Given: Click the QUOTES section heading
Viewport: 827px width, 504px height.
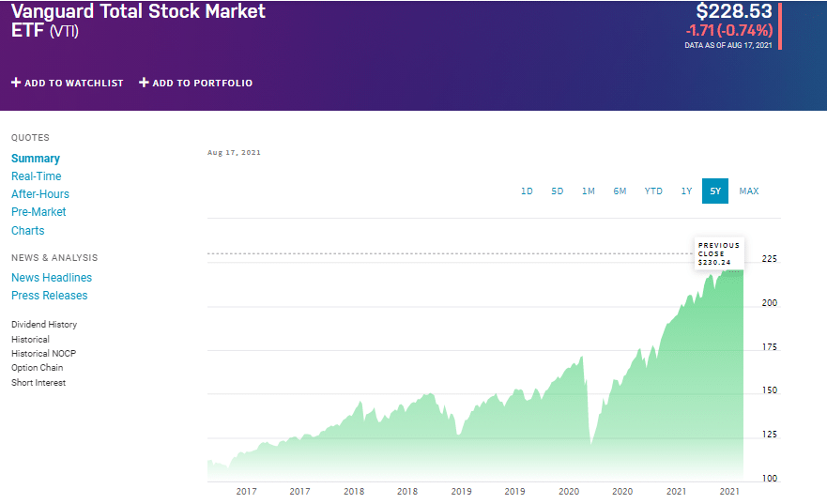Looking at the screenshot, I should coord(30,138).
